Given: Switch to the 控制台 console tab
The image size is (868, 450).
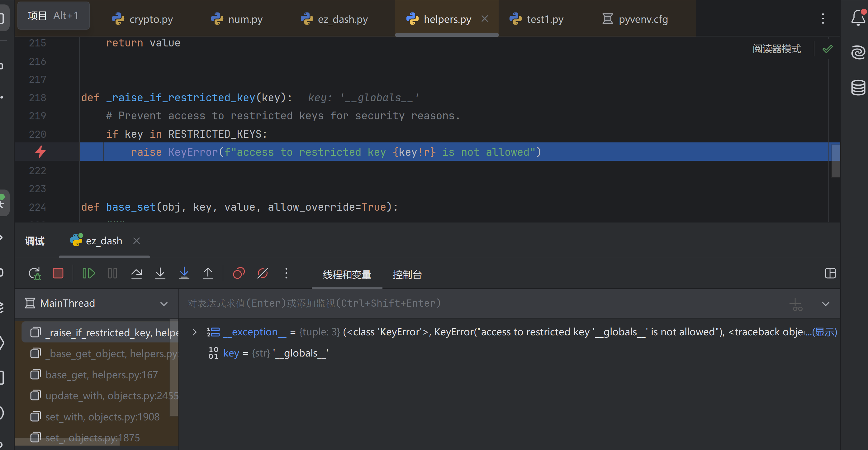Looking at the screenshot, I should (407, 275).
